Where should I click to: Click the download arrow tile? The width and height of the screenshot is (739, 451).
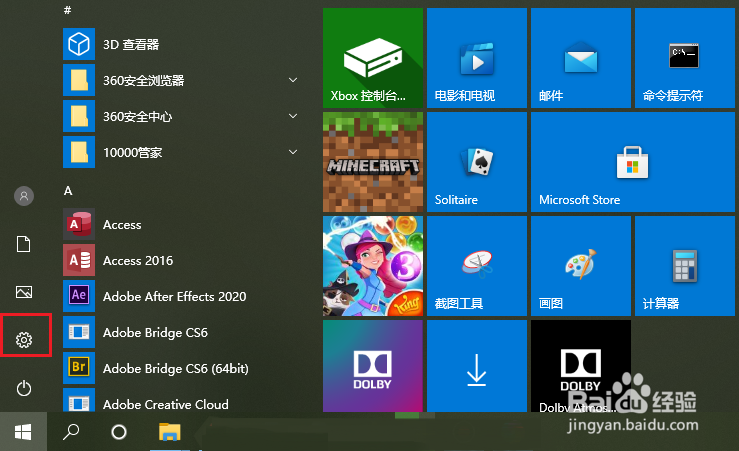tap(477, 366)
